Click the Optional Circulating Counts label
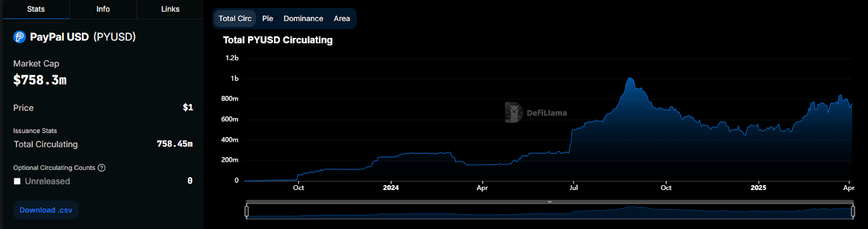 pyautogui.click(x=54, y=168)
